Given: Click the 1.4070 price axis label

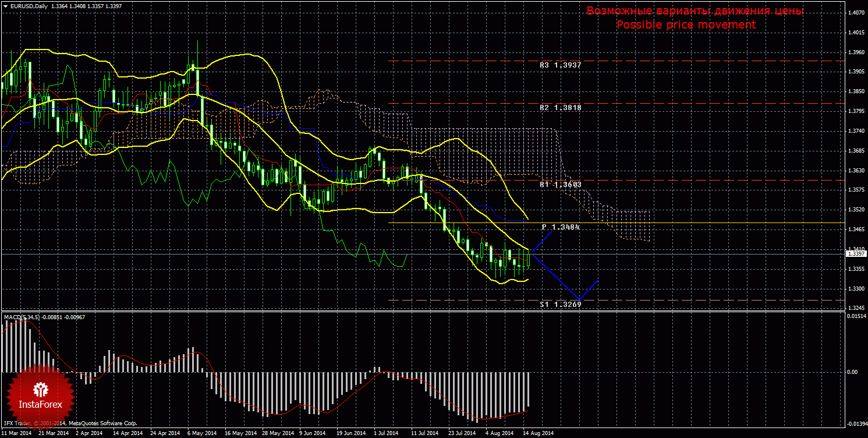Looking at the screenshot, I should click(x=856, y=12).
